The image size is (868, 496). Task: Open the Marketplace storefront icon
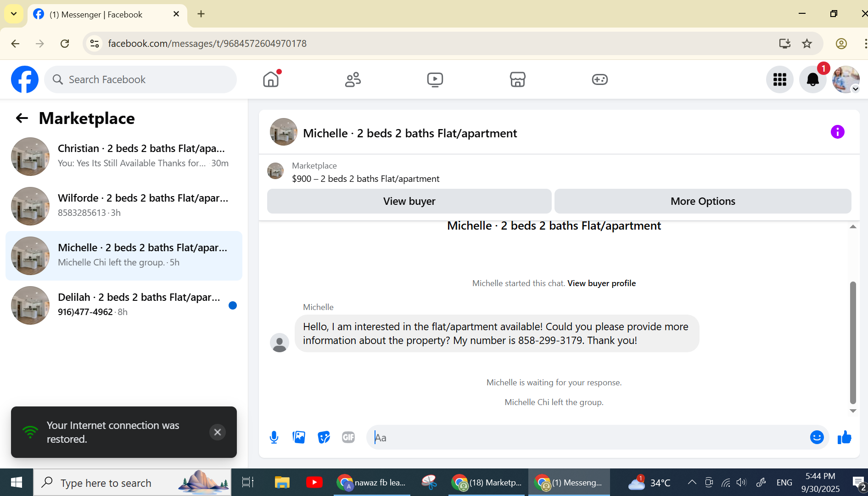coord(517,79)
